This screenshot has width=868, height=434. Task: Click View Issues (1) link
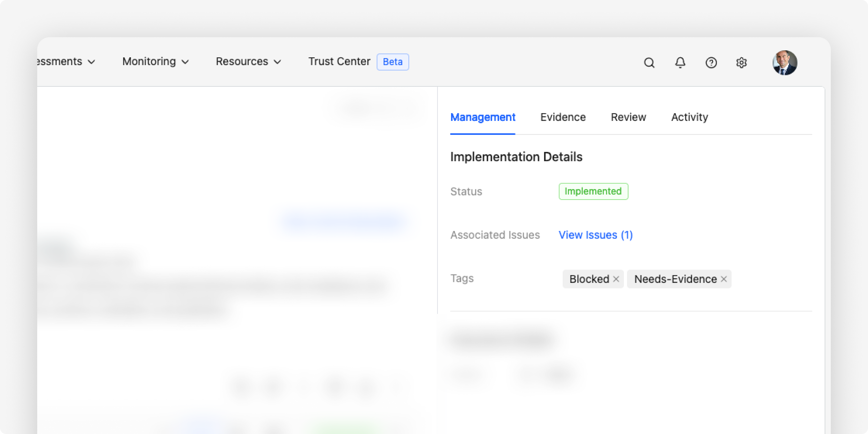[x=596, y=235]
